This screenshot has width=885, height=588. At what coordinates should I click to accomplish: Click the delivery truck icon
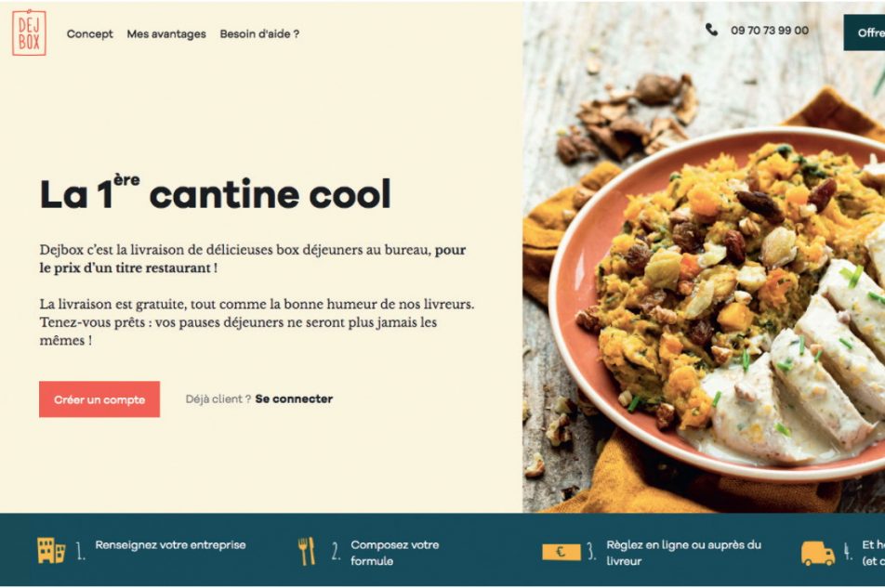click(817, 553)
